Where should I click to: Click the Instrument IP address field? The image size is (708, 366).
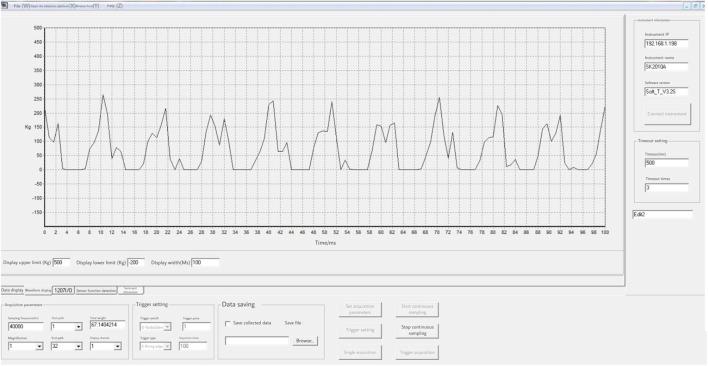(x=666, y=43)
